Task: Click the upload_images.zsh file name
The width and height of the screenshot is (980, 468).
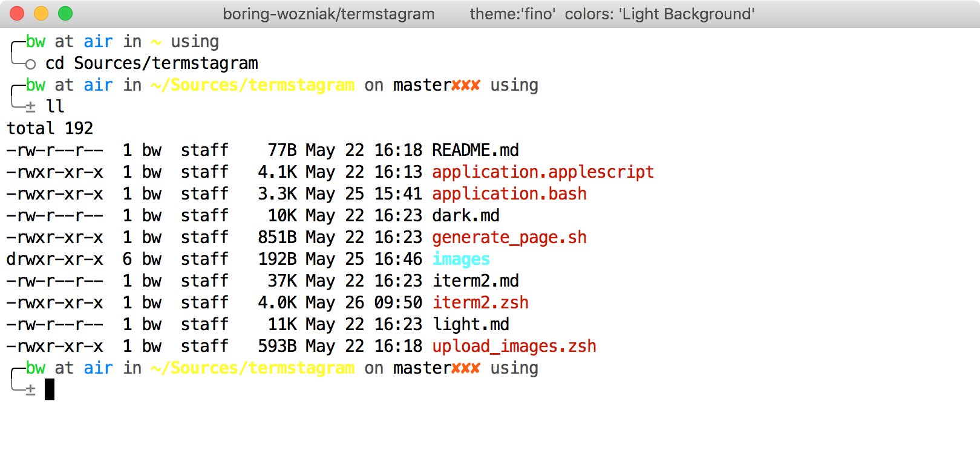Action: pos(514,346)
